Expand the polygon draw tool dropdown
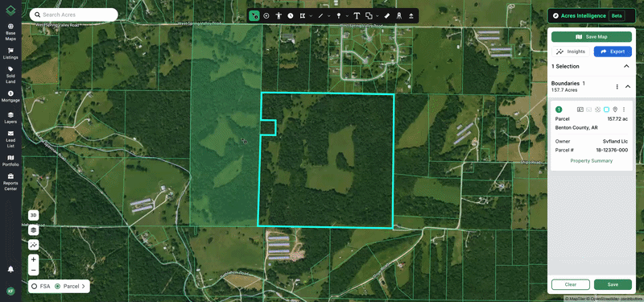The width and height of the screenshot is (644, 302). [x=311, y=16]
